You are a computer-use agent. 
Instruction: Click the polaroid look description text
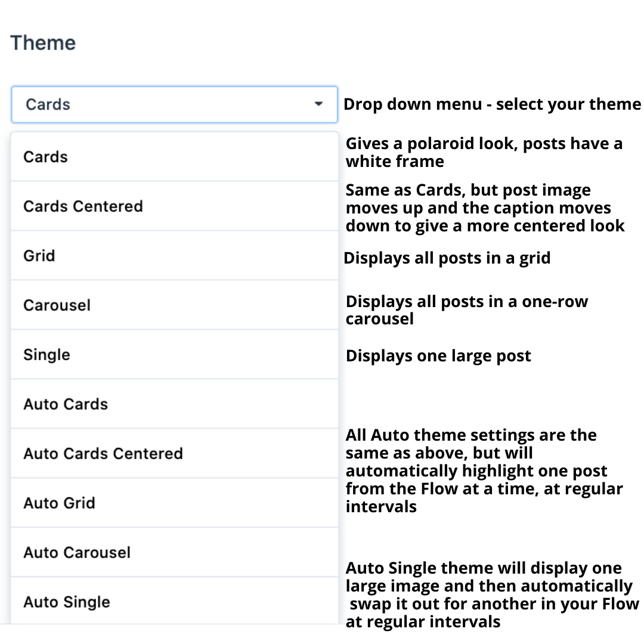(x=484, y=153)
